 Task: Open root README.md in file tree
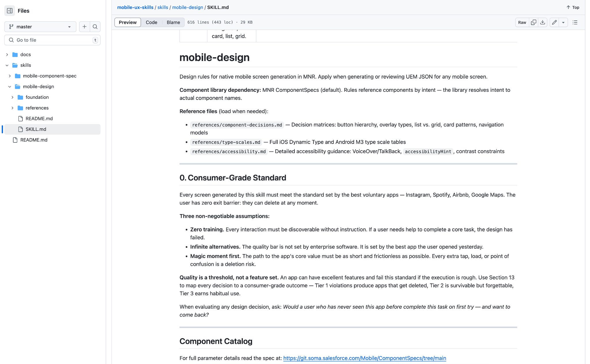(x=34, y=140)
